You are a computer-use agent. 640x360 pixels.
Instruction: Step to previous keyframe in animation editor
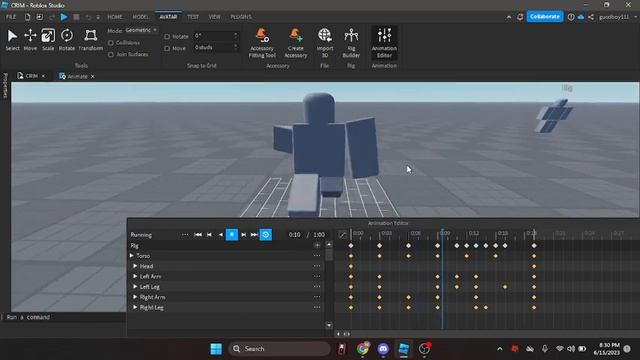[209, 235]
